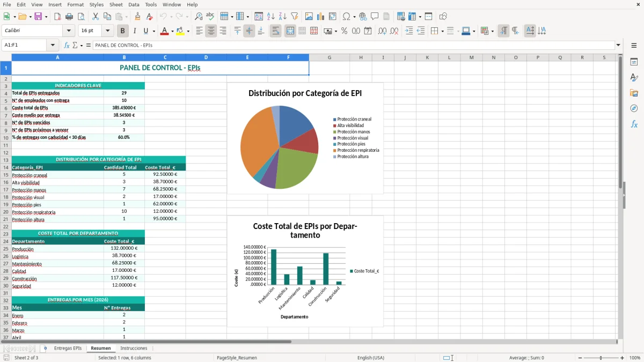Image resolution: width=644 pixels, height=362 pixels.
Task: Toggle Center Vertically alignment
Action: [x=249, y=31]
